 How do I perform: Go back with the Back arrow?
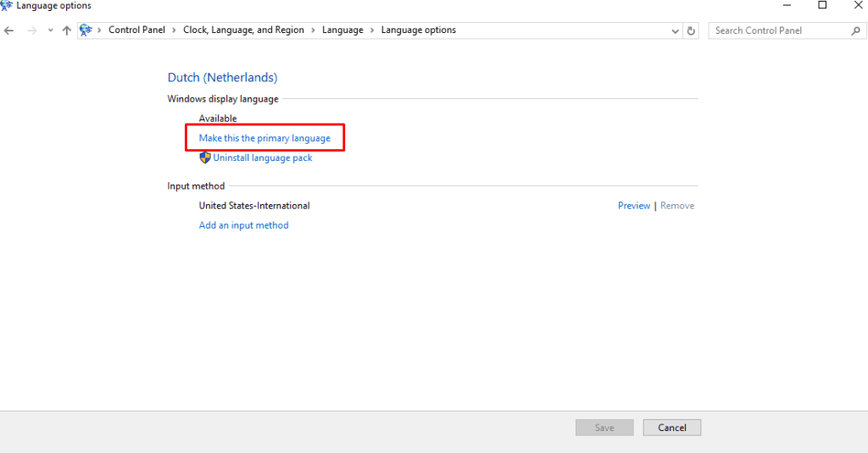8,30
